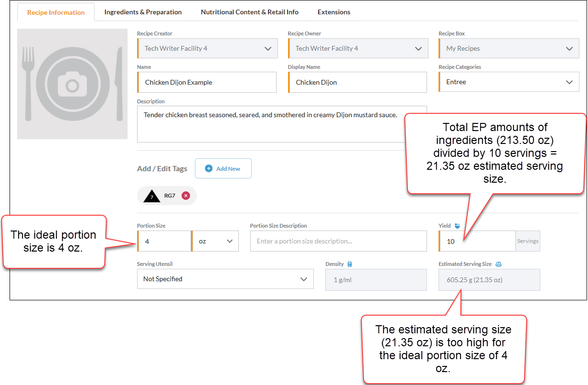Click the Portion Size value field

[x=164, y=241]
